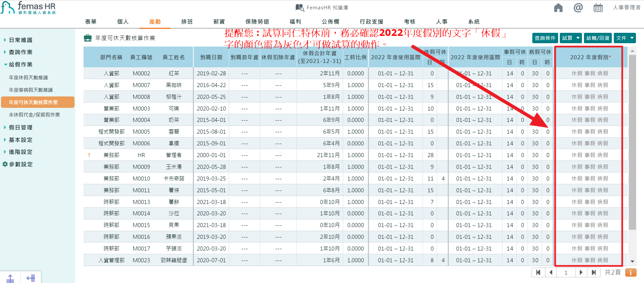Open the home icon in the header
This screenshot has width=644, height=283.
click(x=558, y=7)
